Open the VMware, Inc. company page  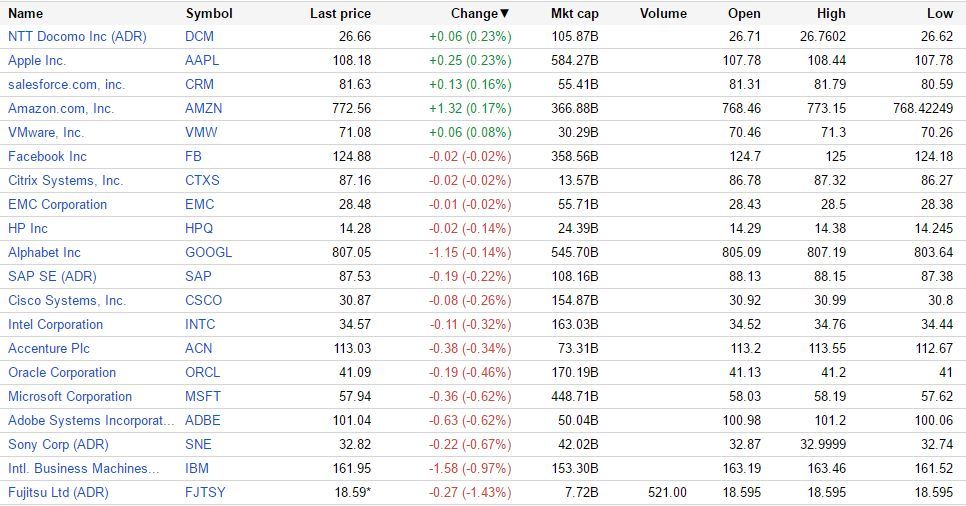coord(46,132)
